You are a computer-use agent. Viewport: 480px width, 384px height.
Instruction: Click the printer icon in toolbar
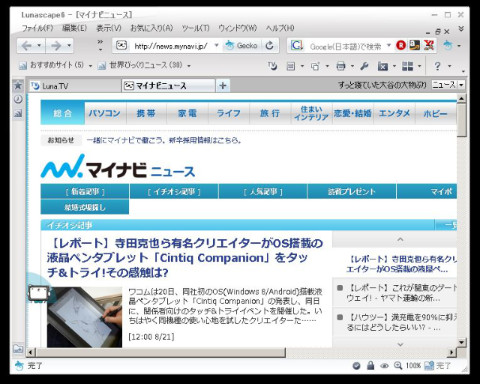[x=341, y=66]
